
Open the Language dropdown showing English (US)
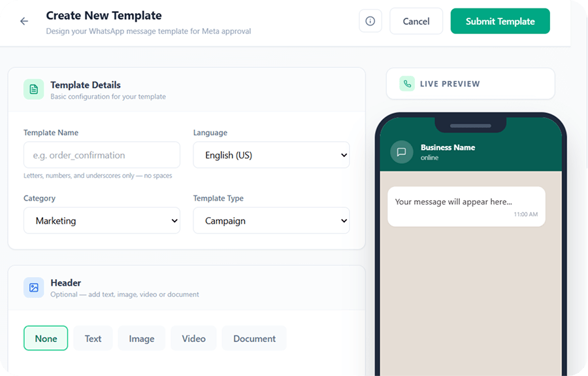[271, 155]
